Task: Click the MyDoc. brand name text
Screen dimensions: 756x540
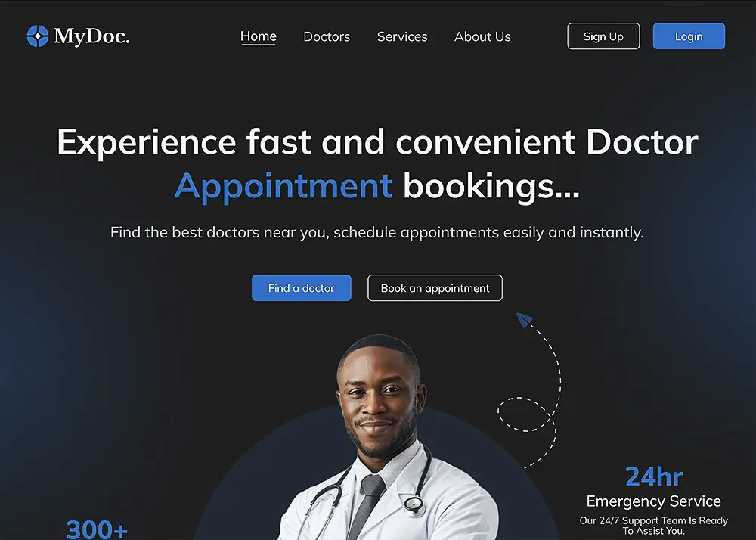Action: coord(91,36)
